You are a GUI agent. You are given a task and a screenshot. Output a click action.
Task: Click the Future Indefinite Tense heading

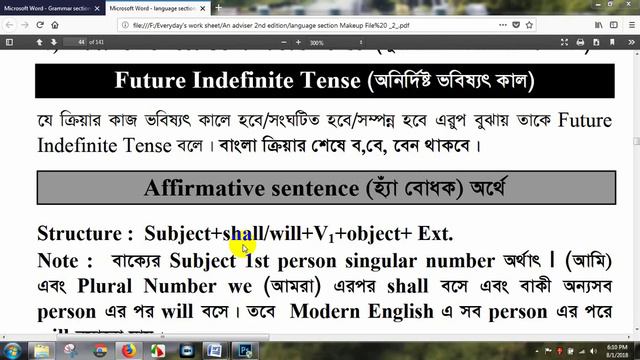tap(325, 80)
